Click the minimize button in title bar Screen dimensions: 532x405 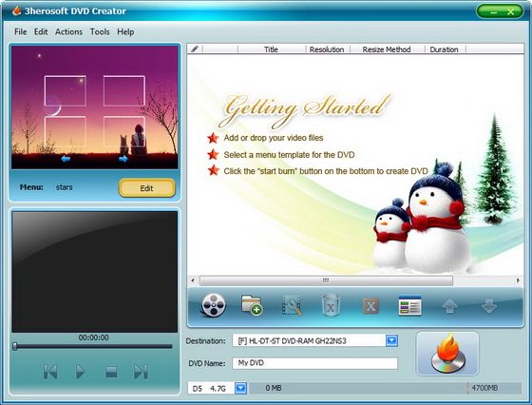pos(493,12)
